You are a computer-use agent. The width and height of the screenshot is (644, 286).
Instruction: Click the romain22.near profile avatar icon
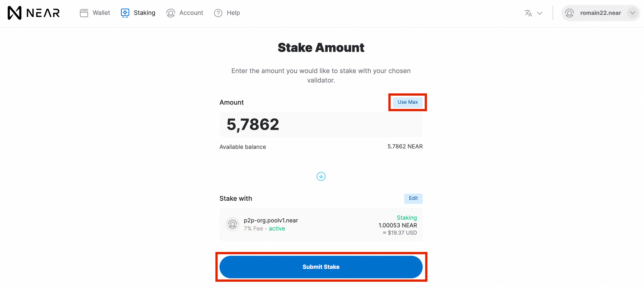click(569, 13)
